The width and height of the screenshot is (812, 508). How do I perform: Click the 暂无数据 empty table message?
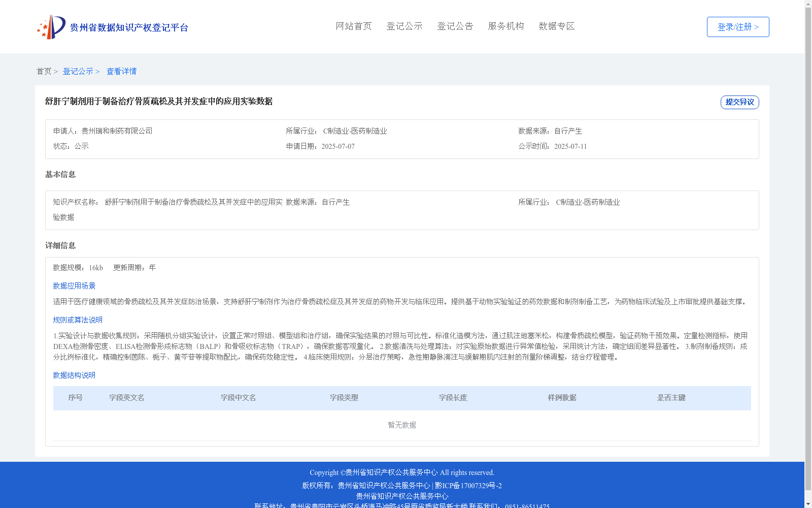coord(402,425)
